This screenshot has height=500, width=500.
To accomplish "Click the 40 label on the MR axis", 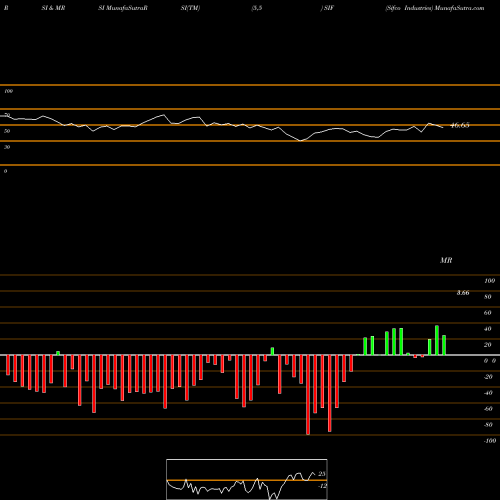I will point(488,329).
